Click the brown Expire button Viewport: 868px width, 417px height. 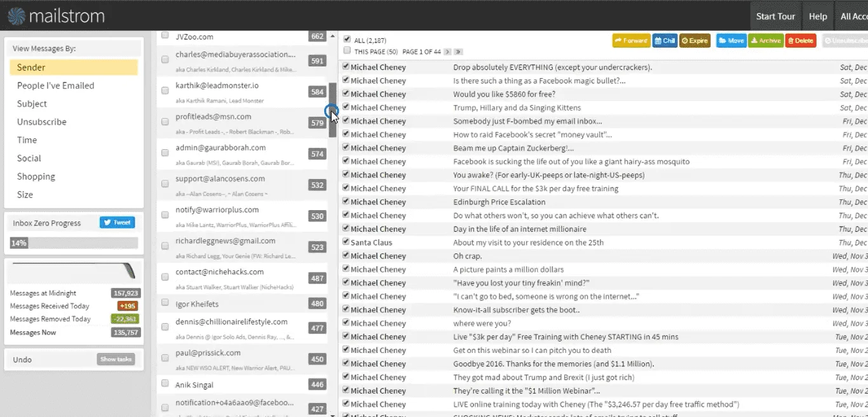click(x=695, y=41)
